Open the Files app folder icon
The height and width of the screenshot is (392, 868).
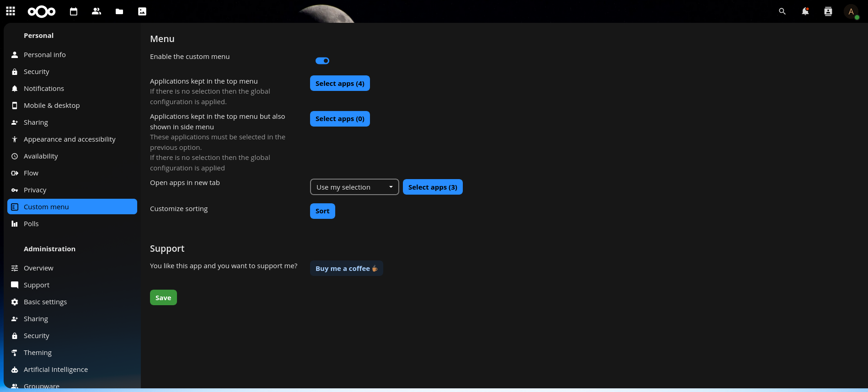coord(119,11)
